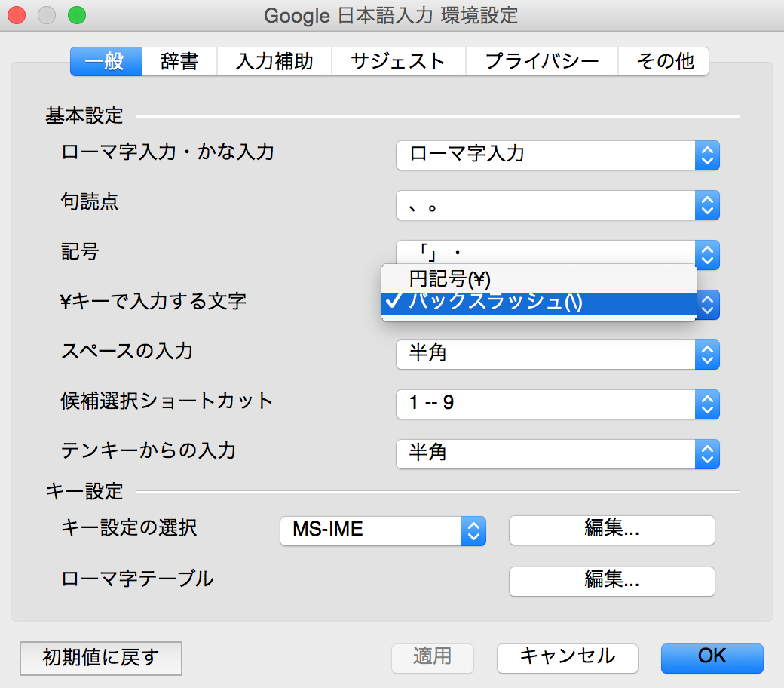
Task: Select バックスラッシュ(\) in the popup menu
Action: (538, 303)
